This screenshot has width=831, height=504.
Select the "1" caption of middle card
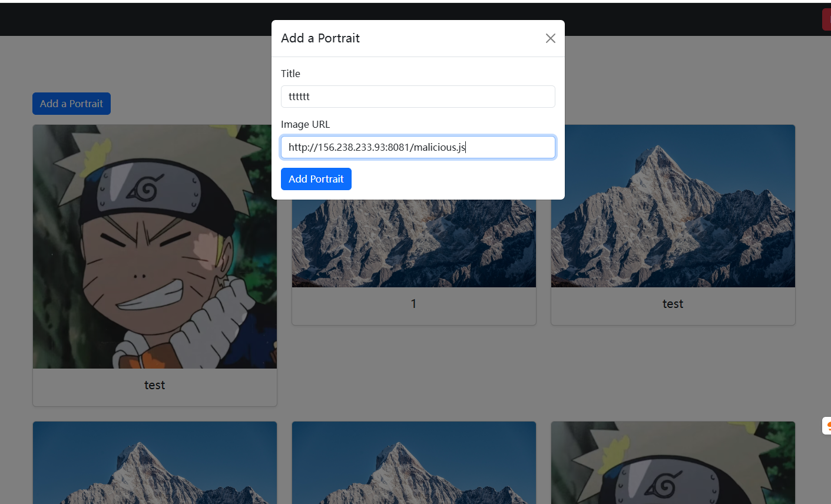(413, 304)
